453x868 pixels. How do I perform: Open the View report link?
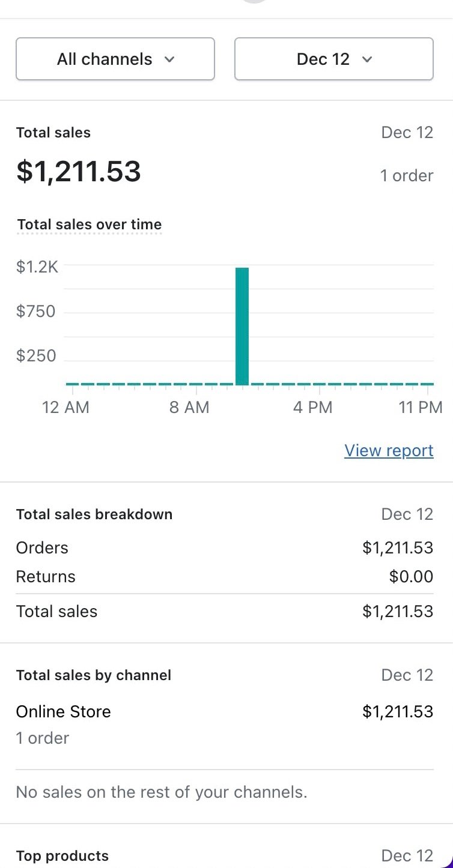coord(389,451)
